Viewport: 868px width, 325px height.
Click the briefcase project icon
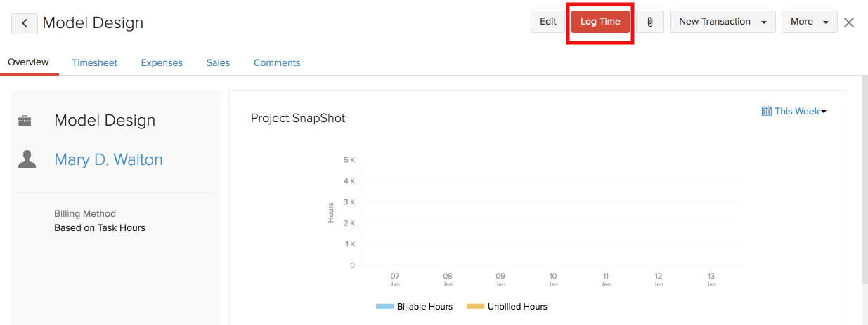pos(25,121)
